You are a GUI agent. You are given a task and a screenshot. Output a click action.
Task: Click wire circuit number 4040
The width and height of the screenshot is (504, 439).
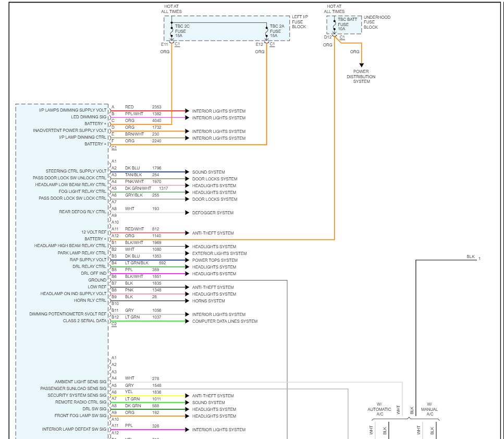tap(156, 120)
